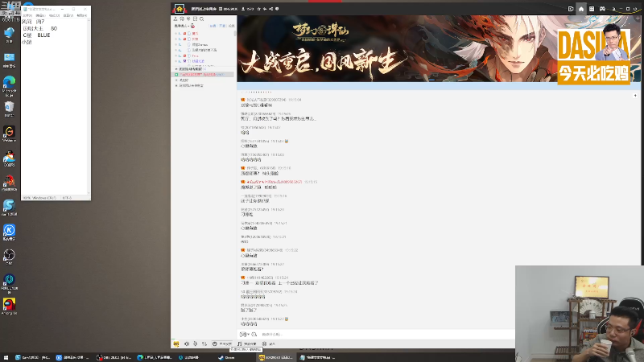Click the screenshot icon next to emoji
Screen dimensions: 644x362
click(254, 335)
